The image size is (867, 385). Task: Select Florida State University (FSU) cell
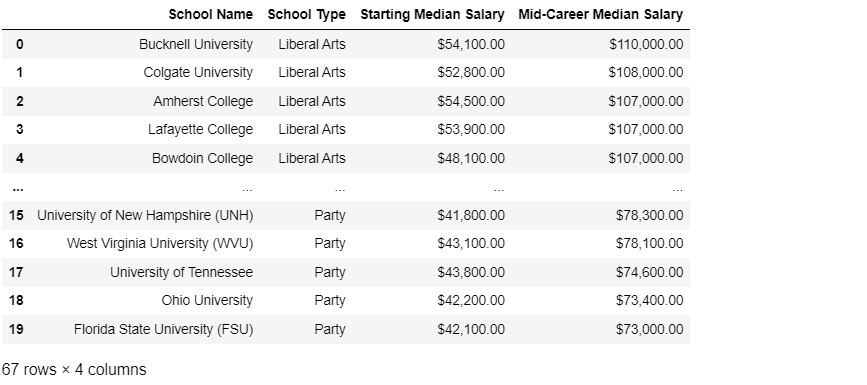pyautogui.click(x=164, y=329)
